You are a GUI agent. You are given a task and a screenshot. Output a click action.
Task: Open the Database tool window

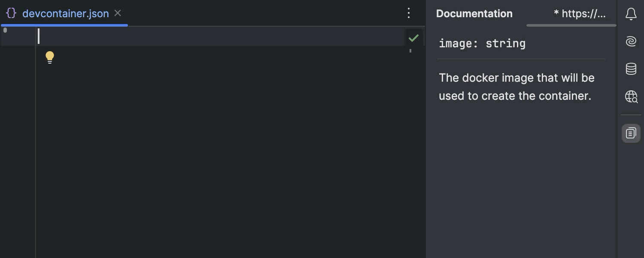(631, 69)
